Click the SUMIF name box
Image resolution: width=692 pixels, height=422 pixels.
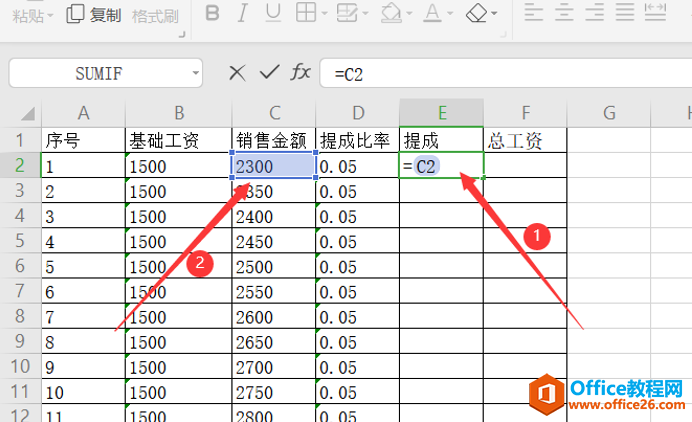[98, 73]
